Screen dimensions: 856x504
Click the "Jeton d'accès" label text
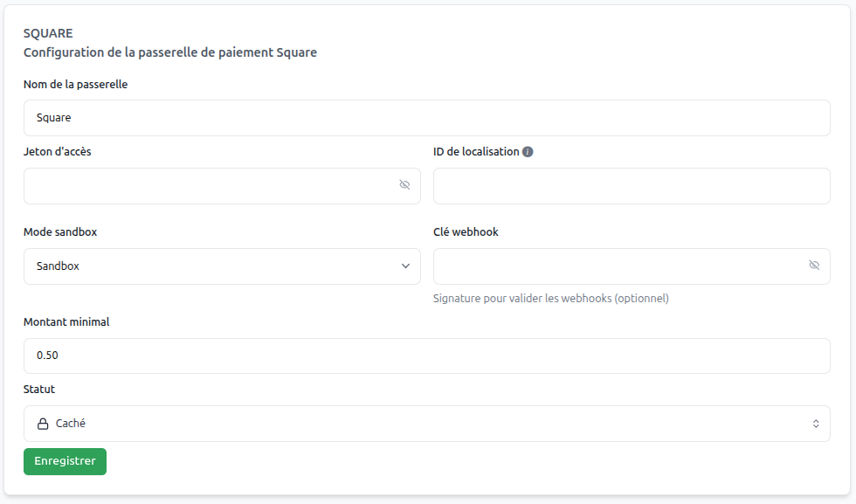[58, 151]
